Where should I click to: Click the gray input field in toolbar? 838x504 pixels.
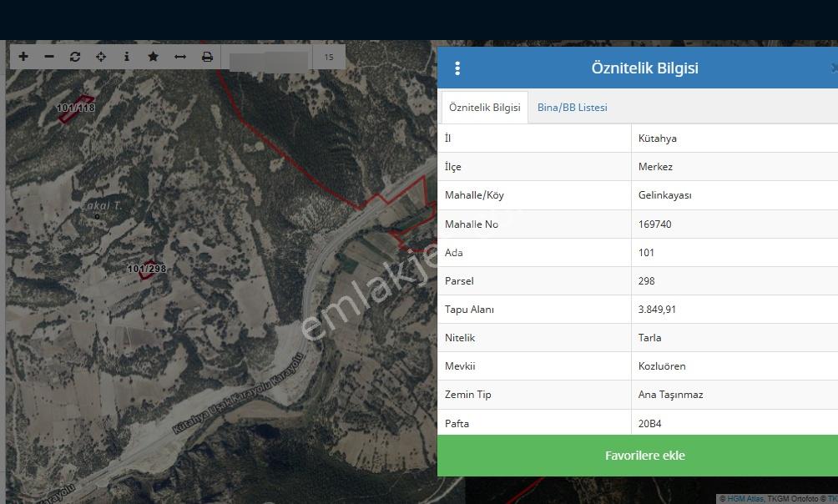pyautogui.click(x=270, y=61)
